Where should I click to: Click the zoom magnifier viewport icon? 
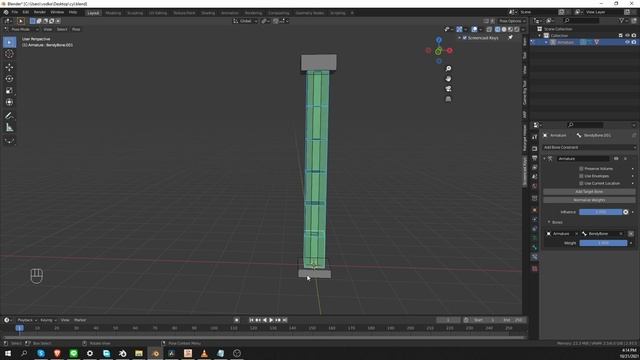click(448, 69)
